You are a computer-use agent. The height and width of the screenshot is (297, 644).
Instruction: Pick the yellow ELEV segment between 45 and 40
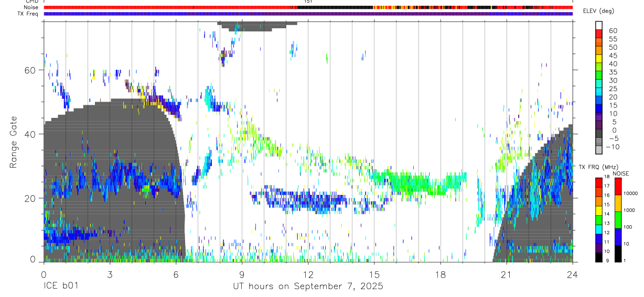[599, 59]
